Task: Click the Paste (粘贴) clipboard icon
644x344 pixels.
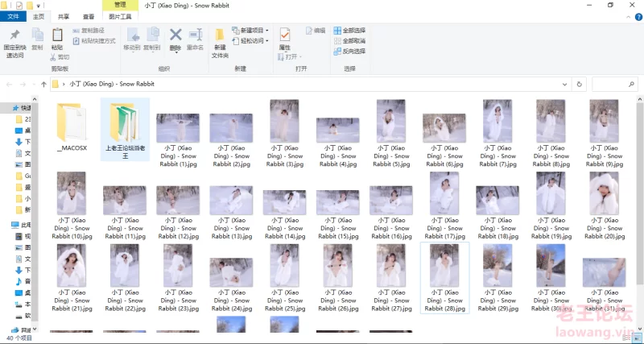Action: coord(57,35)
